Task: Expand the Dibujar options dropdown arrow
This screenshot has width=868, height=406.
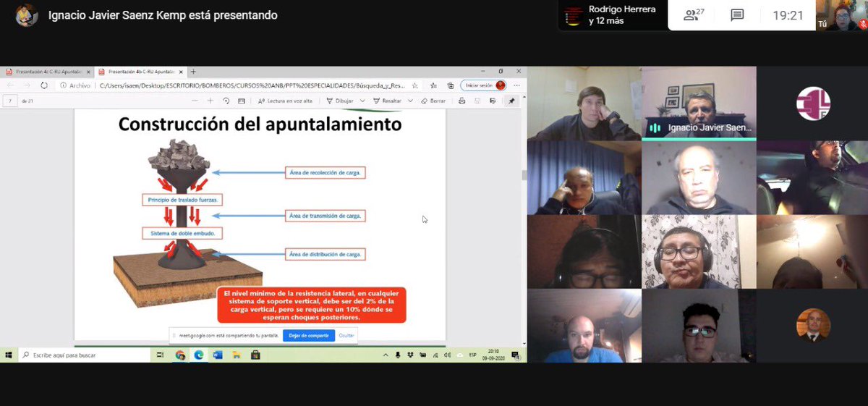Action: tap(364, 101)
